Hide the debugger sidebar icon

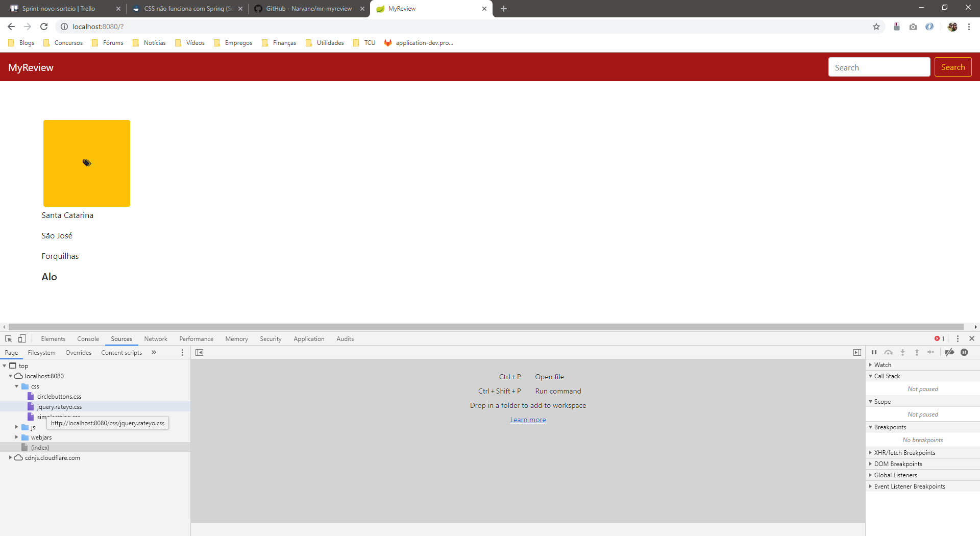click(x=857, y=353)
